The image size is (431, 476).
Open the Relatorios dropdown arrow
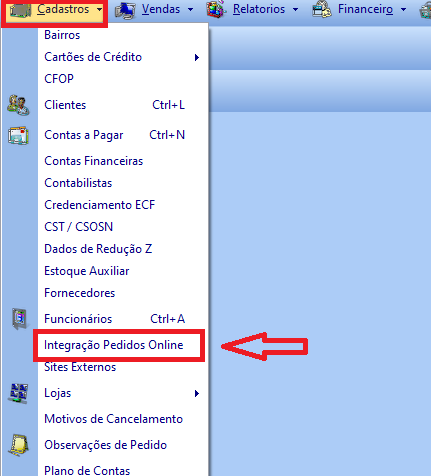tap(295, 10)
